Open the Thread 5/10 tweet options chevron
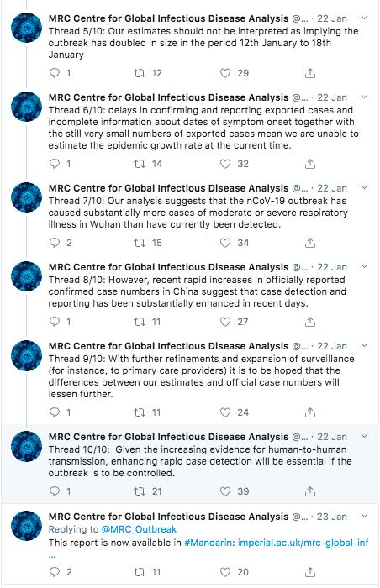The height and width of the screenshot is (588, 380). coord(364,18)
